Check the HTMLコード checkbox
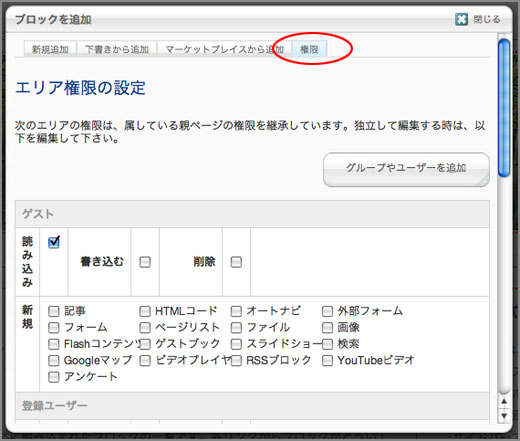The width and height of the screenshot is (520, 441). pyautogui.click(x=145, y=311)
